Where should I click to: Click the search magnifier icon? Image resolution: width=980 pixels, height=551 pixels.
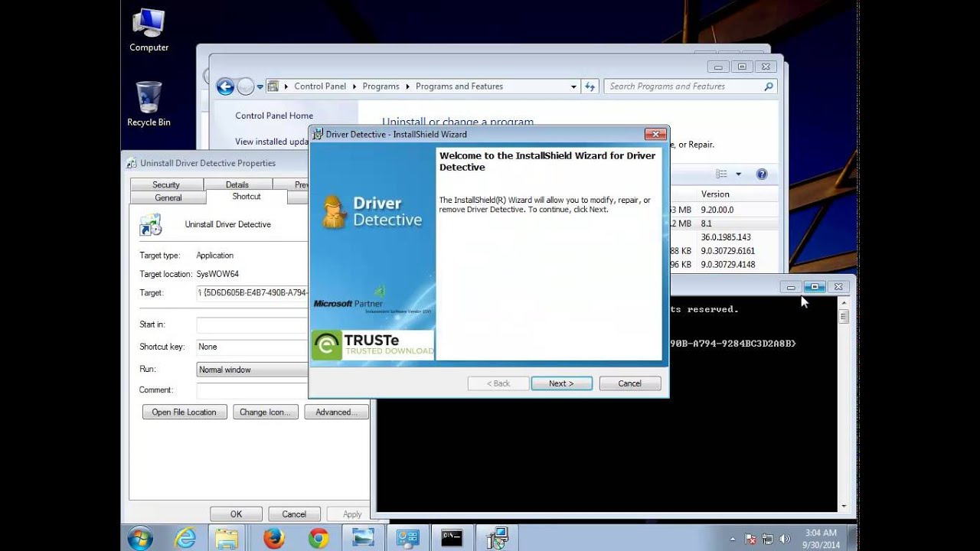pos(769,86)
